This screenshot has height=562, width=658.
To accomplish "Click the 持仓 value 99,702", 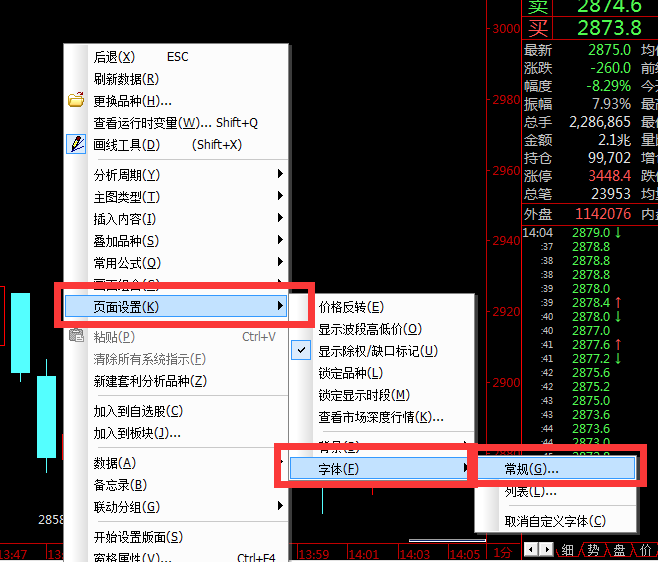I will tap(609, 158).
